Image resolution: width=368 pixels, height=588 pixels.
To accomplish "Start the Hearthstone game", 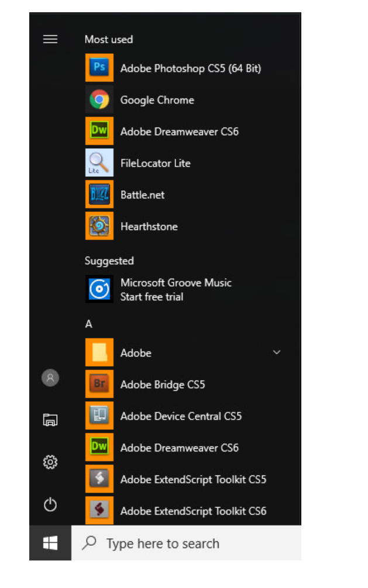I will tap(149, 227).
